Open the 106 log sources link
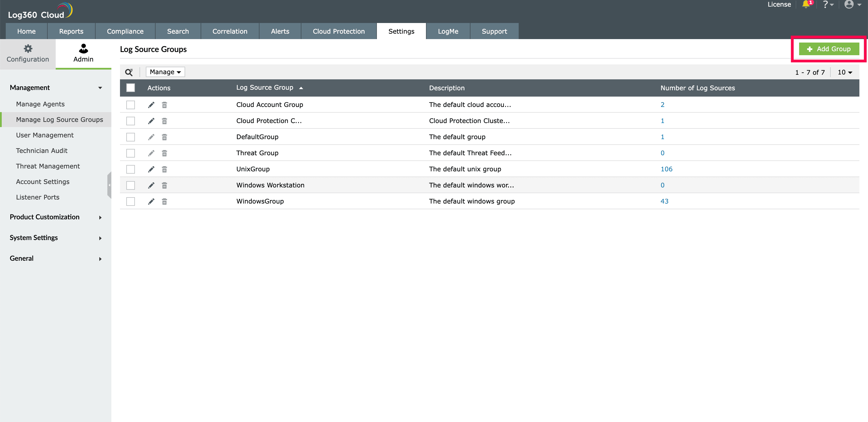This screenshot has width=868, height=422. pyautogui.click(x=666, y=169)
